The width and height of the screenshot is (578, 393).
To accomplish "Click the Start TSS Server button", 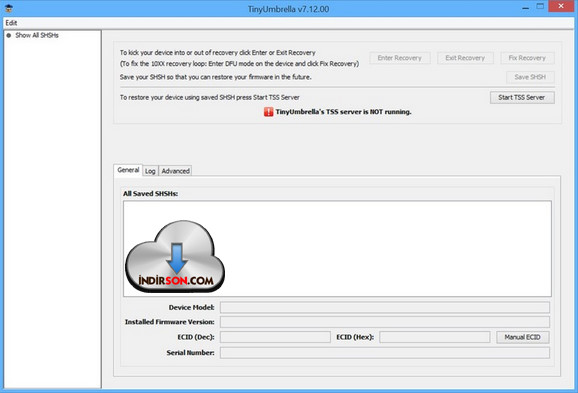I will tap(522, 97).
